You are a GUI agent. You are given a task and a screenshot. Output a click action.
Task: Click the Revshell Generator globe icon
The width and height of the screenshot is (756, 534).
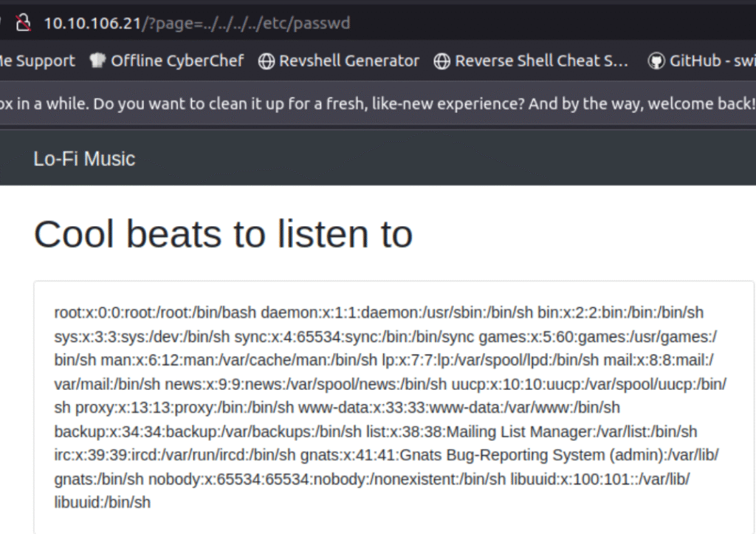click(x=267, y=61)
